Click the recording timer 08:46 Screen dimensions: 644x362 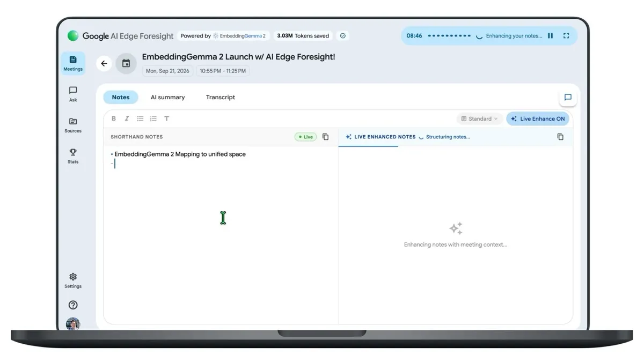tap(414, 36)
